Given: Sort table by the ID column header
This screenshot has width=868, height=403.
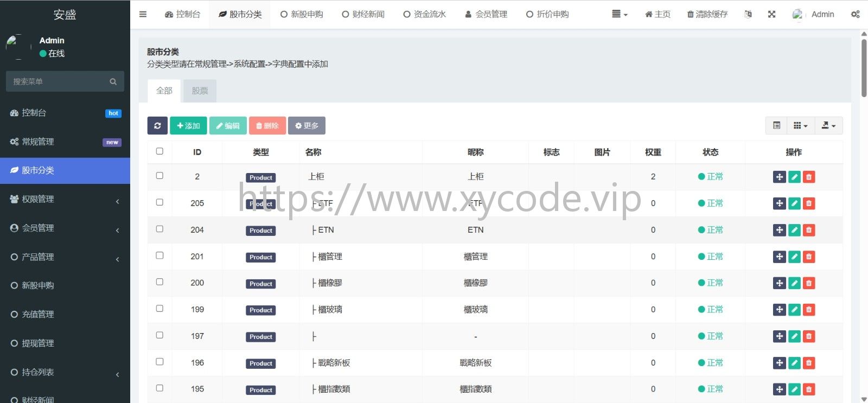Looking at the screenshot, I should tap(197, 152).
